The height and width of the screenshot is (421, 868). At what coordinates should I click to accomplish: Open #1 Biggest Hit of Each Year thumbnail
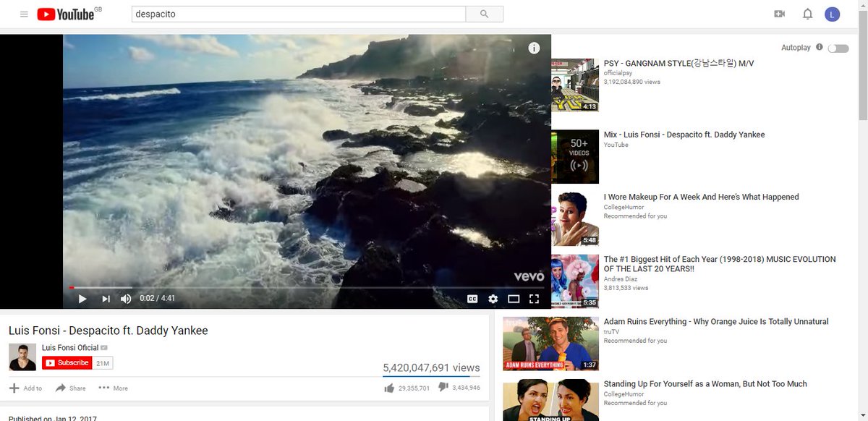[x=575, y=281]
